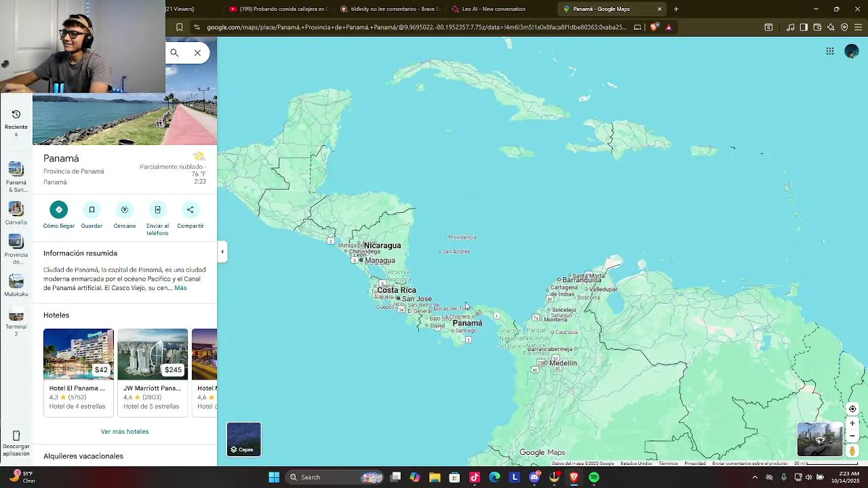
Task: Open File Explorer from taskbar
Action: 435,477
